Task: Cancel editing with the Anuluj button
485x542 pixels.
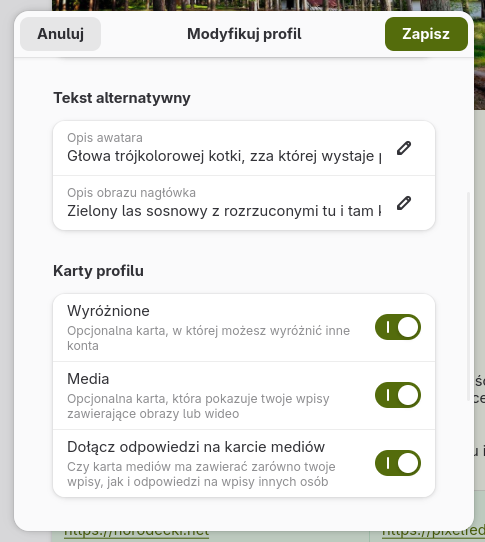Action: tap(60, 34)
